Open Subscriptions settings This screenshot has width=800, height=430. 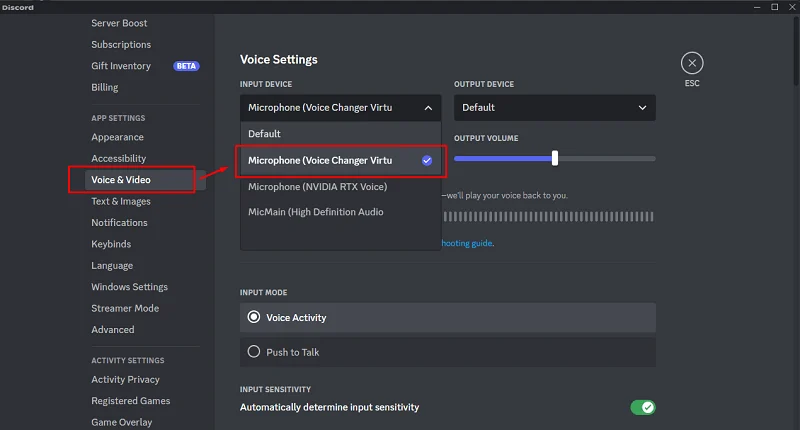pyautogui.click(x=121, y=44)
